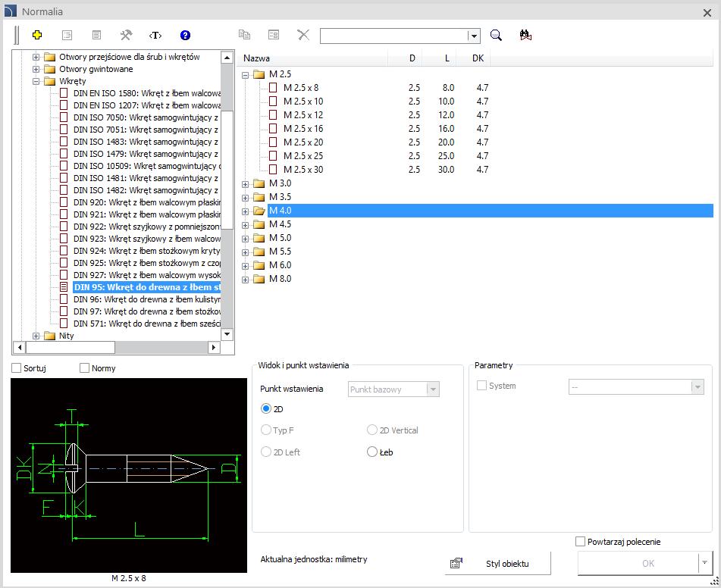Click the DIN 571 item icon in tree

[64, 324]
